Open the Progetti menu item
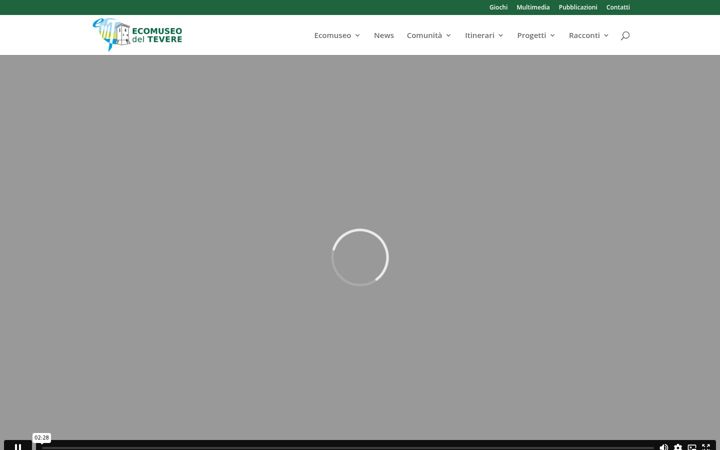This screenshot has height=450, width=720. (x=532, y=35)
